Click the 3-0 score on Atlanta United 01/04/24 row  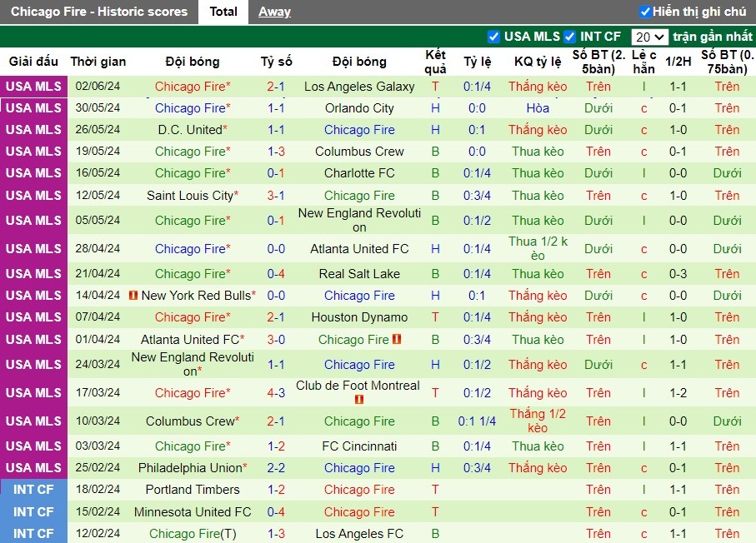coord(276,340)
